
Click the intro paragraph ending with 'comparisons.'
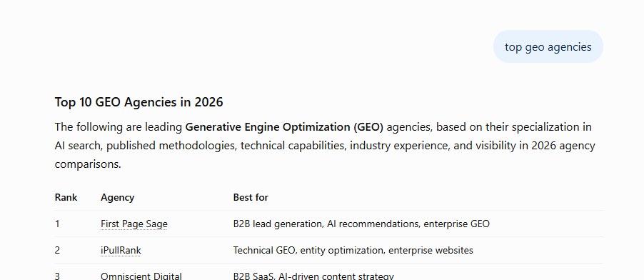325,146
